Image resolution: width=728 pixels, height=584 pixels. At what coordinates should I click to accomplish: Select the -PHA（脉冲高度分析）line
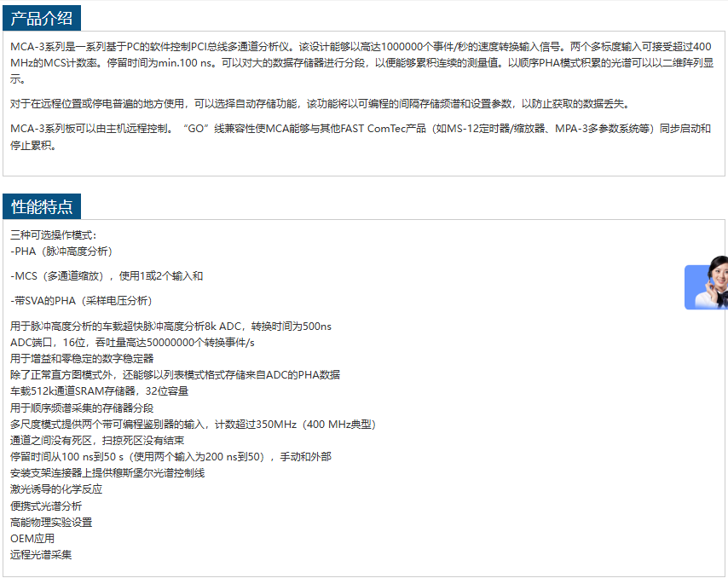coord(61,252)
